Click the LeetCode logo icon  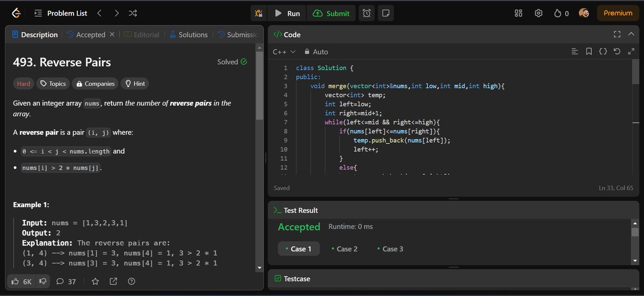[16, 13]
